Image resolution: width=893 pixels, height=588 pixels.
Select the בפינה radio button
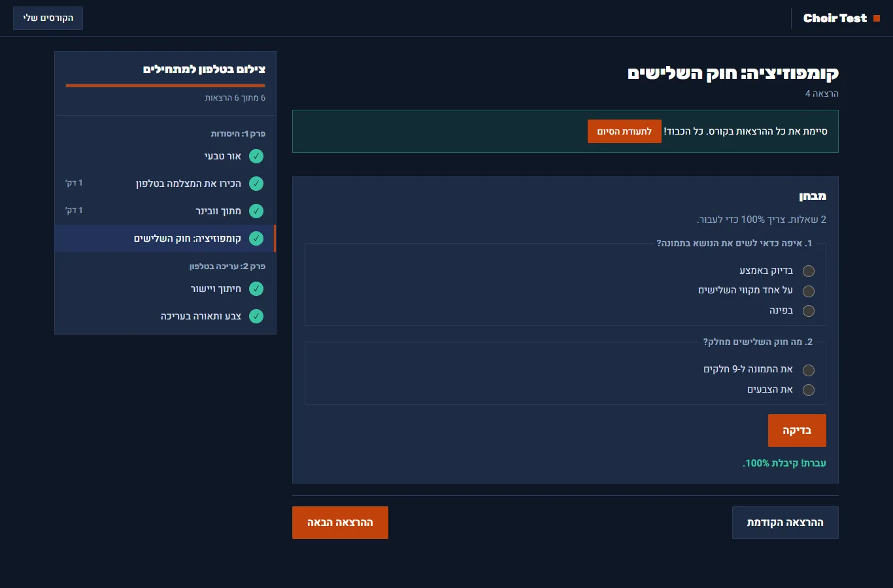809,311
